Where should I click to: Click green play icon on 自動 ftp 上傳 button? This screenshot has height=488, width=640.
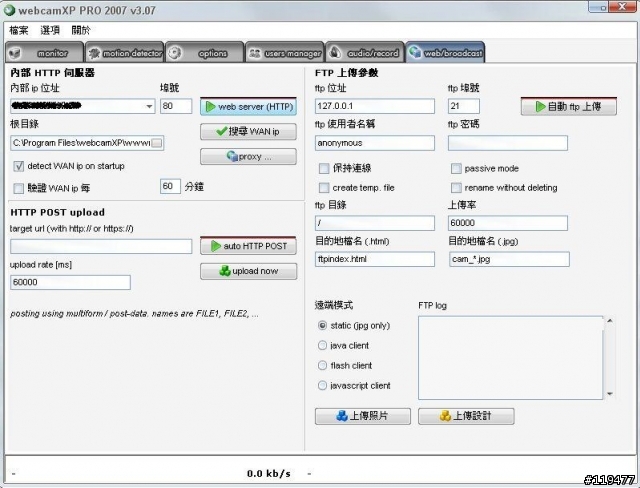[x=540, y=106]
